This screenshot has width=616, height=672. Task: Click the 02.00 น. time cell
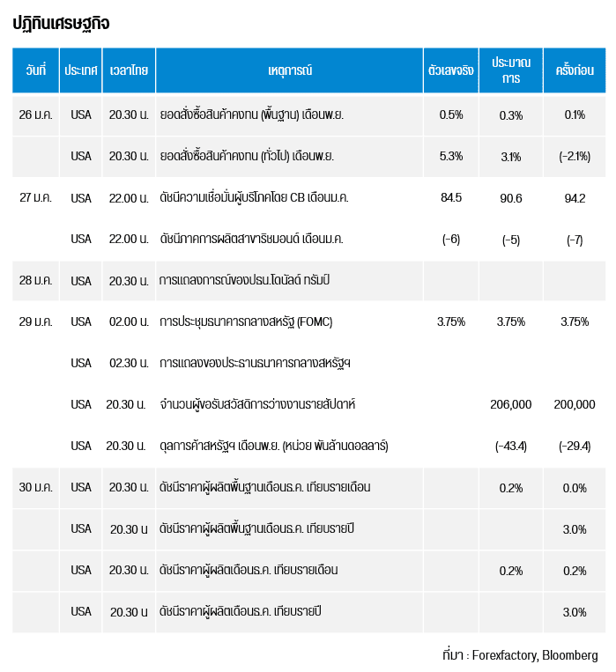coord(129,321)
